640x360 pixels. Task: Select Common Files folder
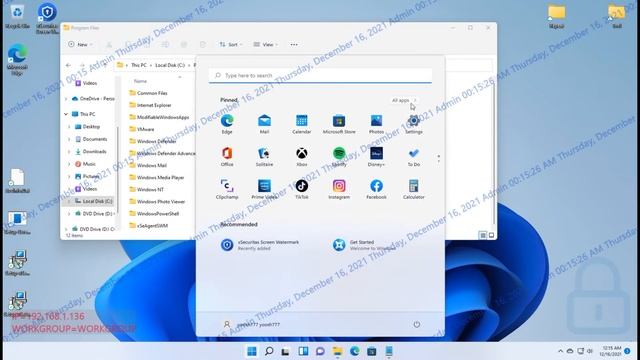tap(148, 93)
